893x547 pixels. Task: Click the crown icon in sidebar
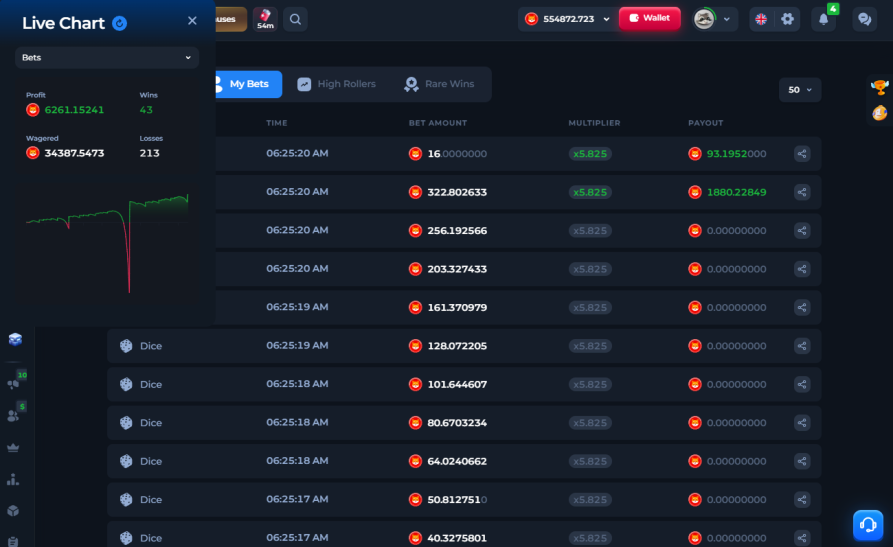pyautogui.click(x=13, y=448)
